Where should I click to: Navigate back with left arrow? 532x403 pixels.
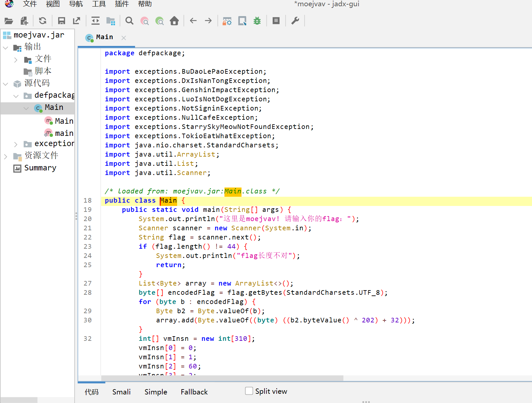(x=193, y=21)
